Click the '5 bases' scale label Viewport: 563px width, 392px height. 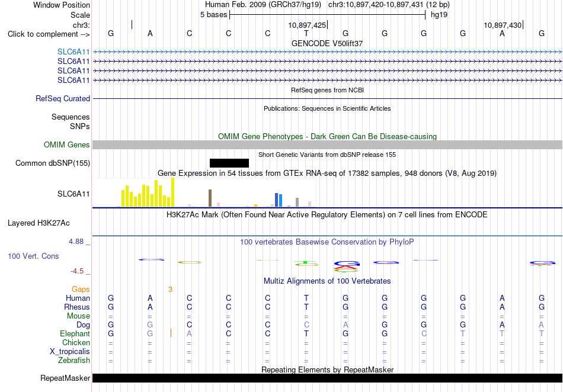tap(213, 15)
